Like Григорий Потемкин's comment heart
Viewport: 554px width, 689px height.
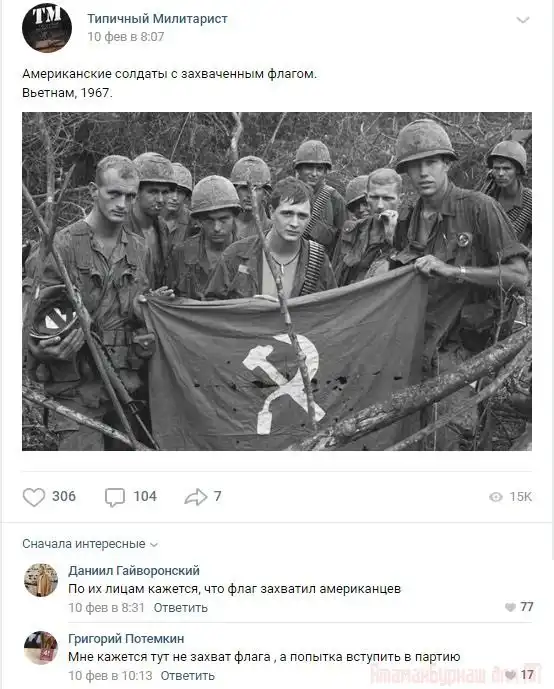[511, 675]
